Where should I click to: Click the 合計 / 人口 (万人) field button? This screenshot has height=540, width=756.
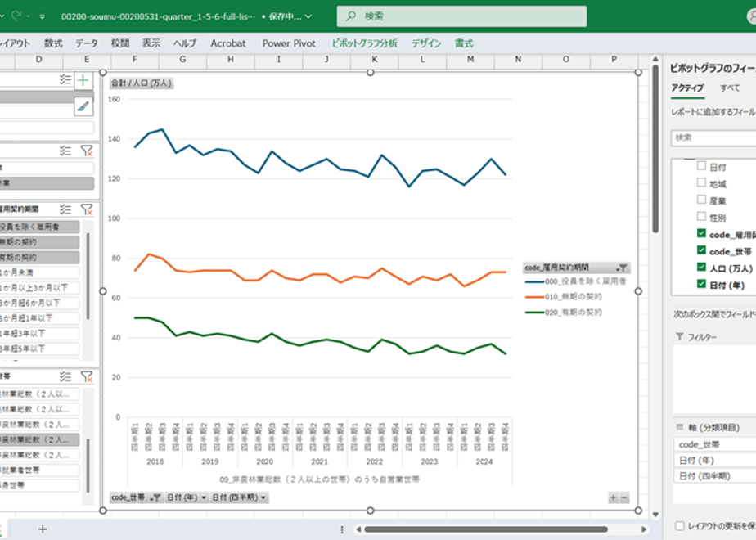tap(142, 83)
